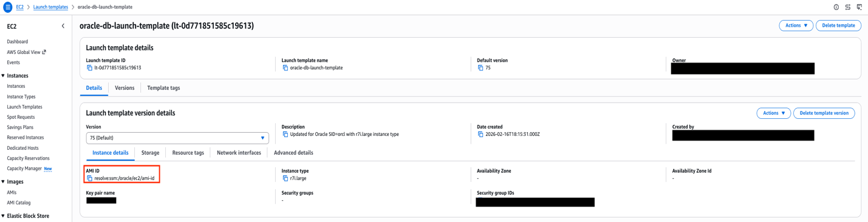The width and height of the screenshot is (868, 222).
Task: Open Capacity Manager in the sidebar
Action: [x=24, y=169]
